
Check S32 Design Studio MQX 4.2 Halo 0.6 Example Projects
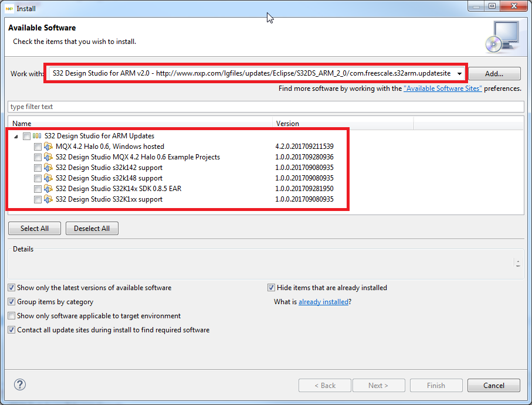tap(38, 157)
